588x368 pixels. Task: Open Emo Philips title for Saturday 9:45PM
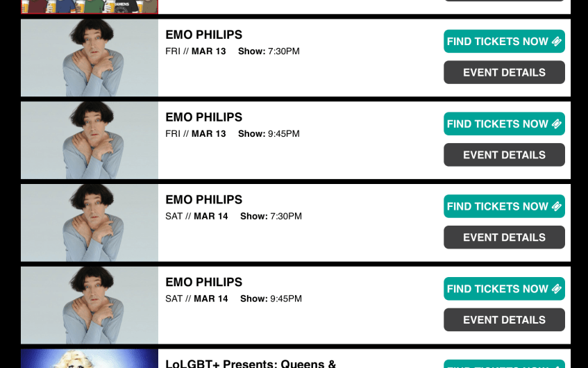pos(203,283)
